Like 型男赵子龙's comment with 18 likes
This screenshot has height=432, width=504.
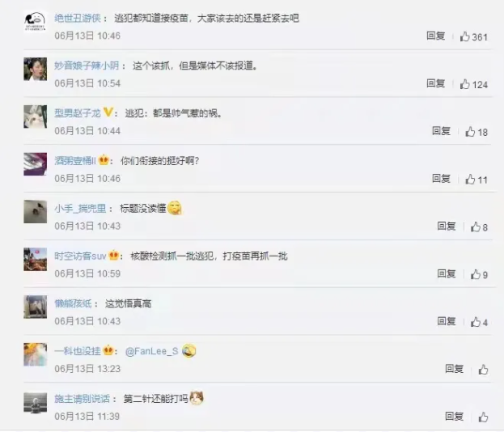(470, 132)
